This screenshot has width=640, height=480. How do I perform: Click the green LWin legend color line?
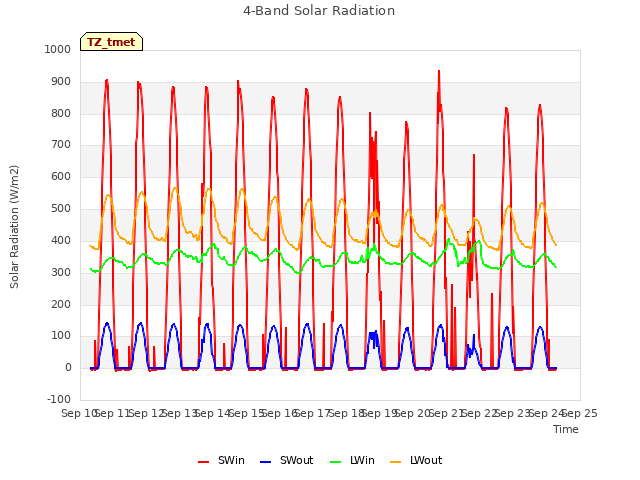(x=335, y=462)
